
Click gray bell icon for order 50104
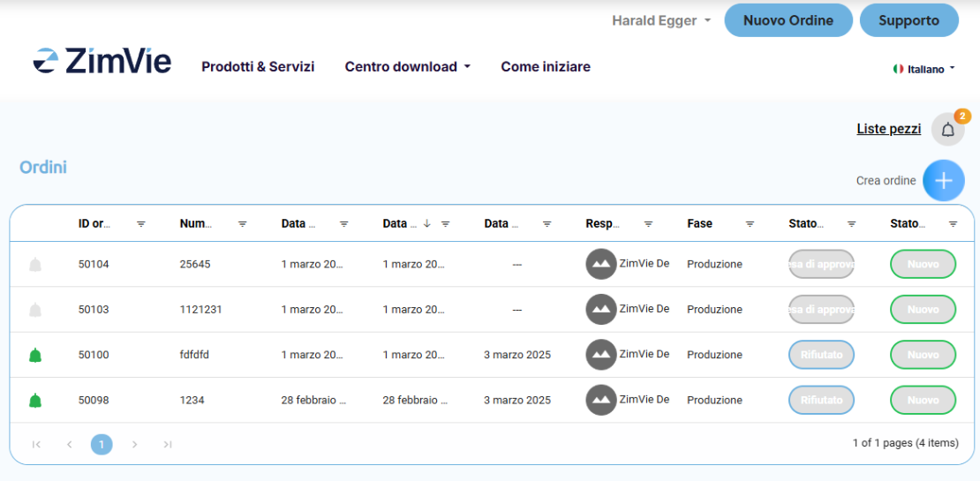pos(35,264)
